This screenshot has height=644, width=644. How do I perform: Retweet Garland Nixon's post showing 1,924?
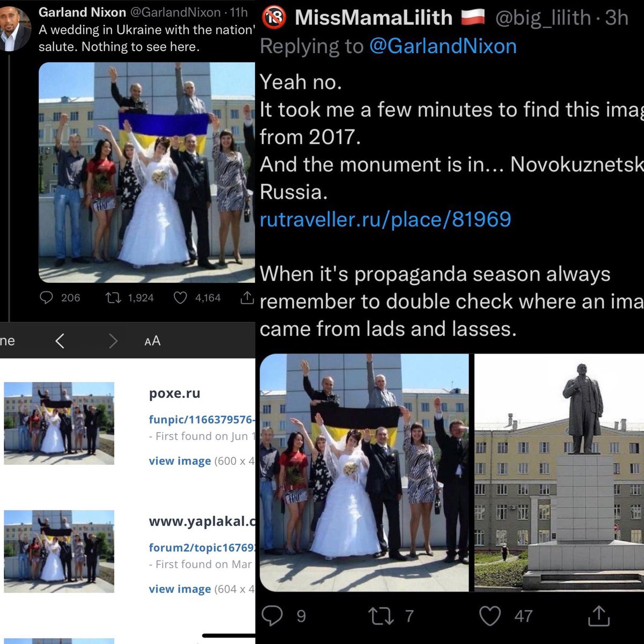(x=113, y=297)
